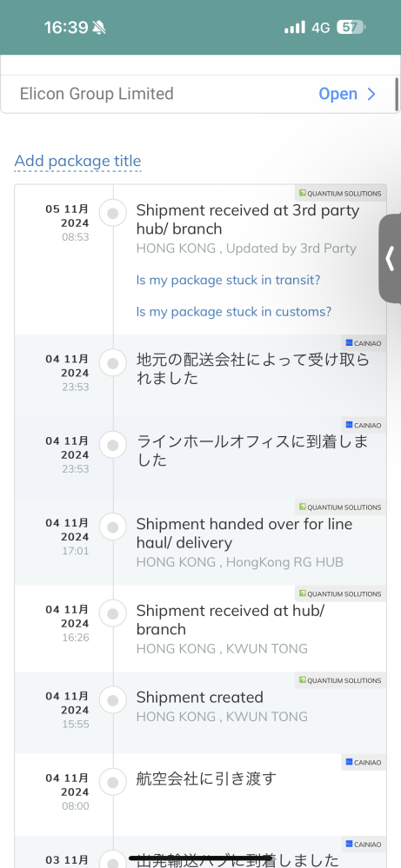Viewport: 401px width, 868px height.
Task: Tap the Cainiao badge on ラインホールオフィス event
Action: tap(364, 425)
